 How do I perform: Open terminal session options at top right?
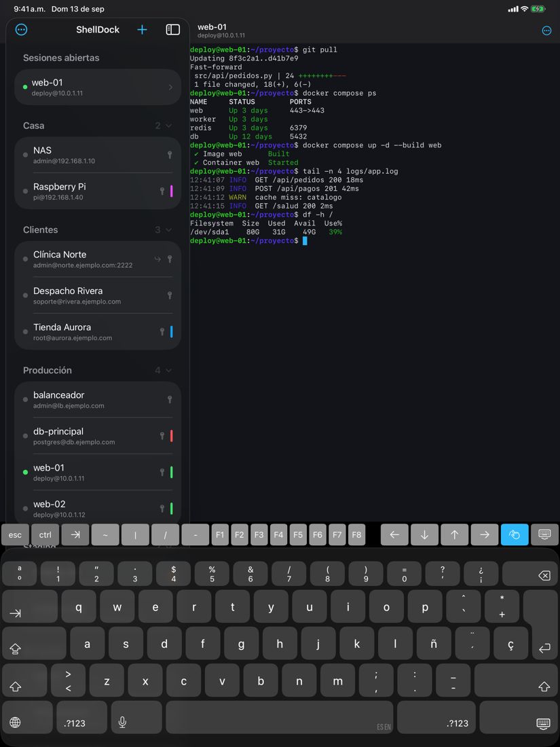coord(546,31)
